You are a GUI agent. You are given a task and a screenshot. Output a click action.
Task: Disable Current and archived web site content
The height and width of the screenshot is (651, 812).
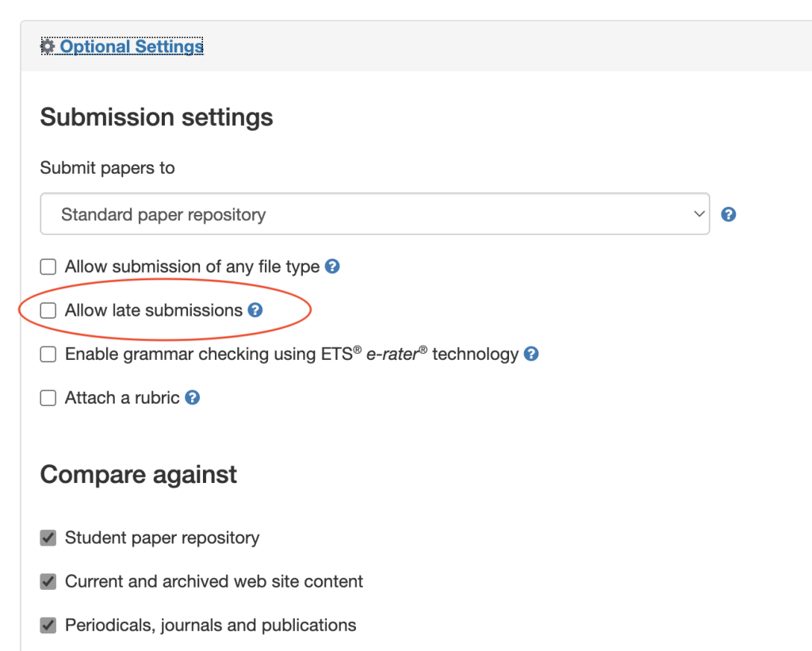coord(48,582)
